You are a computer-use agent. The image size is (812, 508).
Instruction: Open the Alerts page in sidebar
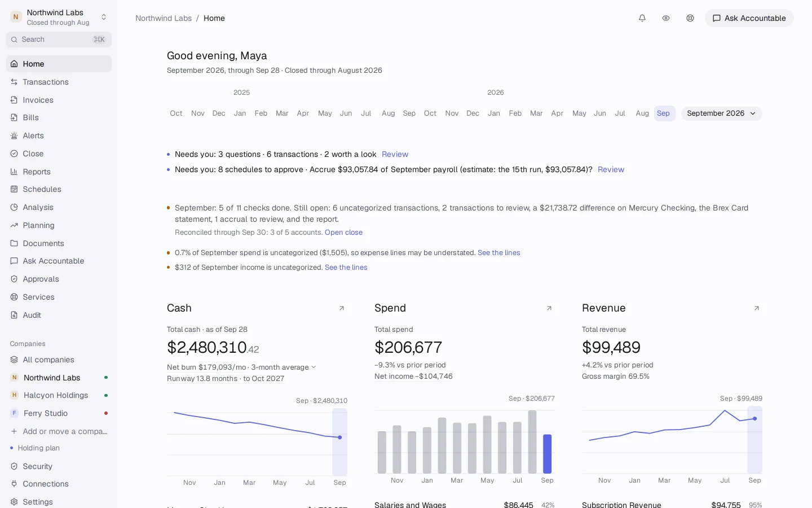coord(59,135)
